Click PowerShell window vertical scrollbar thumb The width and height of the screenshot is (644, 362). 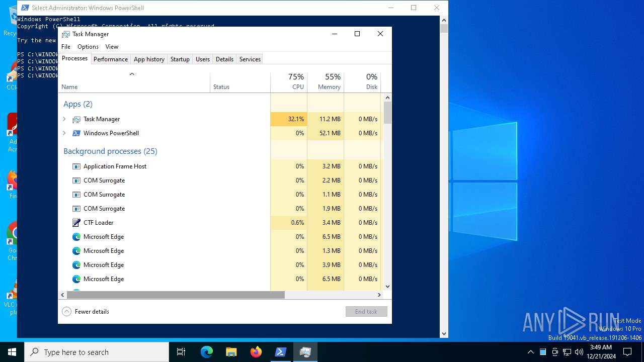click(444, 28)
